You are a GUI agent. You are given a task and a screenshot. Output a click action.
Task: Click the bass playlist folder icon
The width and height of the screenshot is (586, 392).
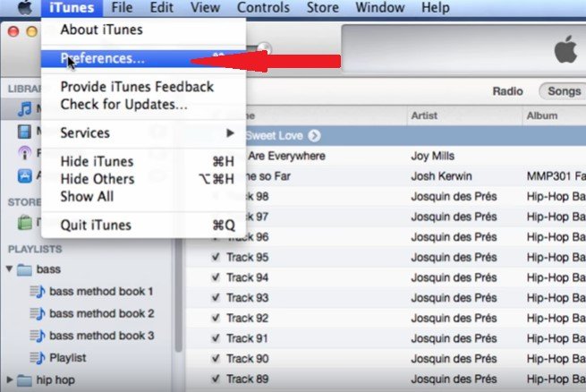(x=26, y=268)
